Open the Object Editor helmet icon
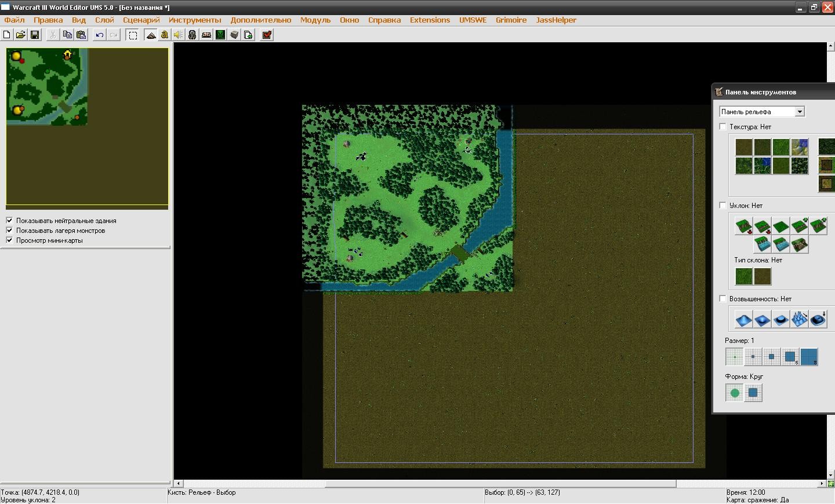This screenshot has height=504, width=835. pyautogui.click(x=193, y=35)
